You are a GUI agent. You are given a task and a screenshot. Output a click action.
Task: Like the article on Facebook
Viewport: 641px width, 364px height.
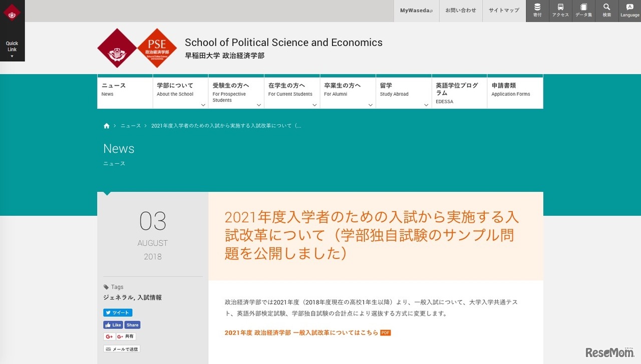[113, 324]
